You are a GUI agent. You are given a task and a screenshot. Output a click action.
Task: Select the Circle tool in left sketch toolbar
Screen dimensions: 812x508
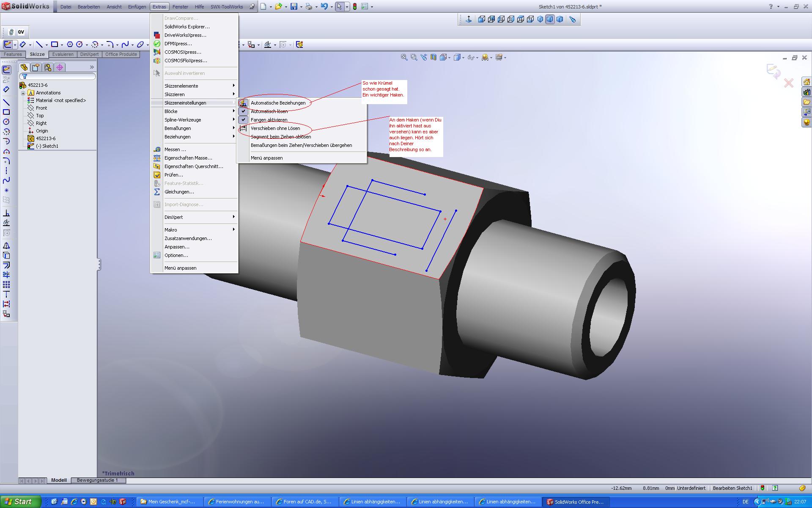(6, 122)
